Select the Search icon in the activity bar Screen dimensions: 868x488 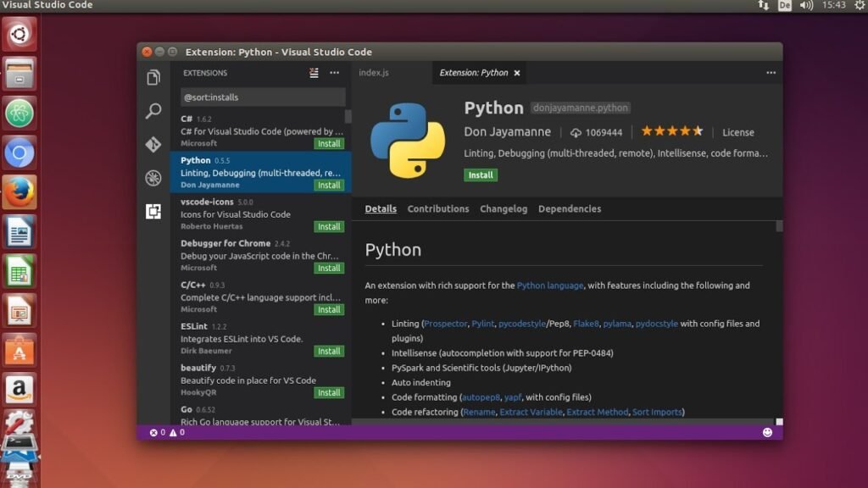153,110
